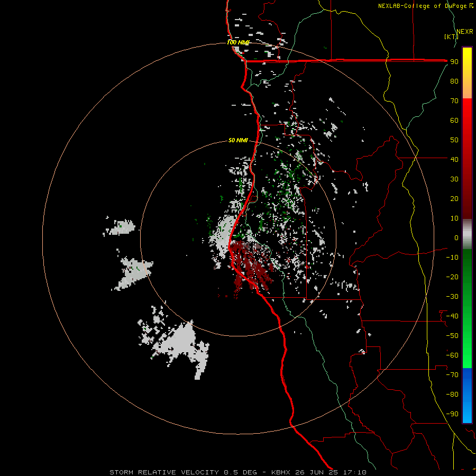Click the 17:10 time stamp
The height and width of the screenshot is (476, 476).
click(x=354, y=472)
